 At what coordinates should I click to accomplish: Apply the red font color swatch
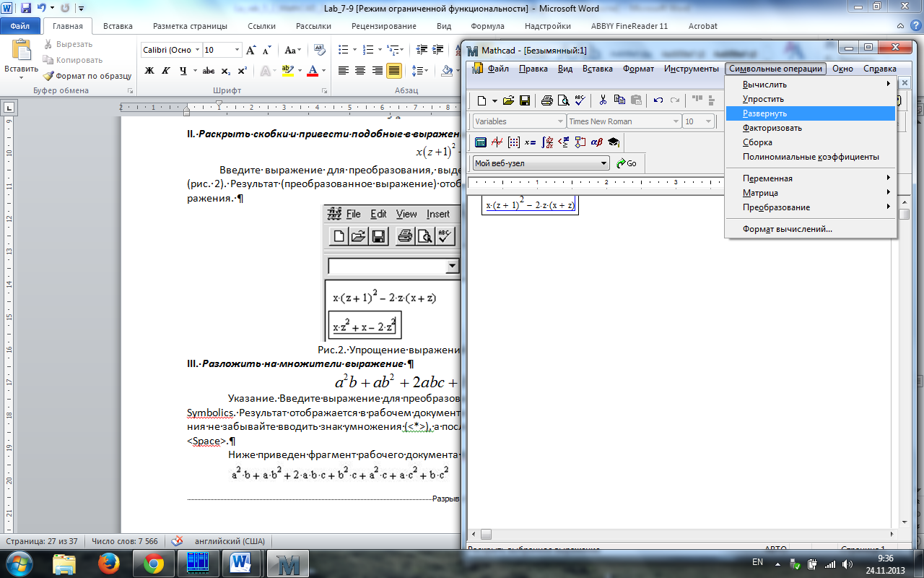312,71
